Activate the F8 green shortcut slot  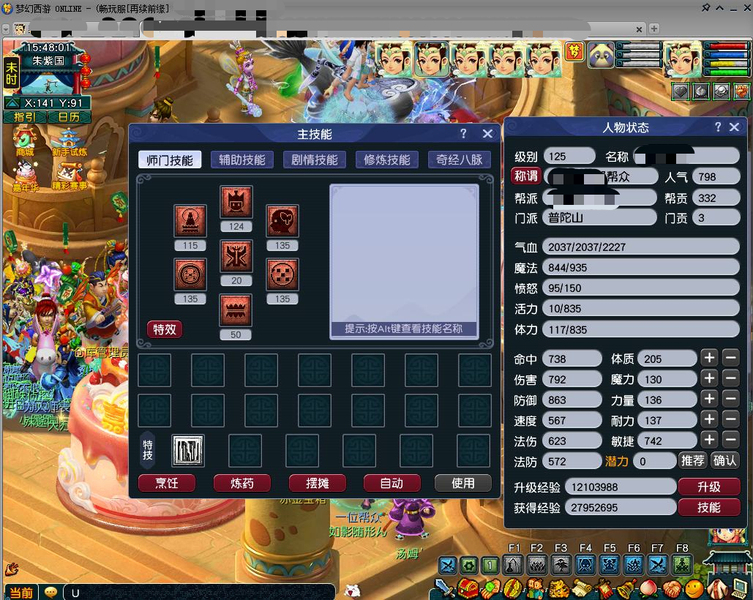[682, 565]
